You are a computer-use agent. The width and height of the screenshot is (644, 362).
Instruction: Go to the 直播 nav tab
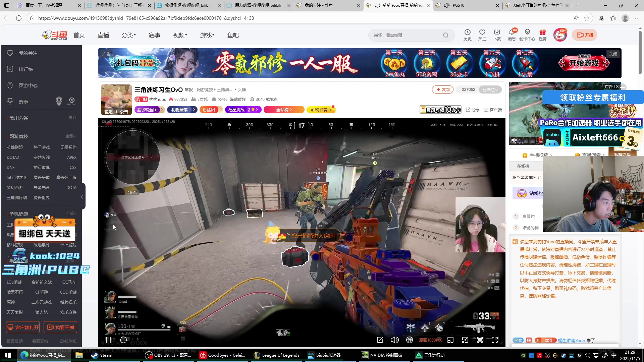click(x=103, y=35)
